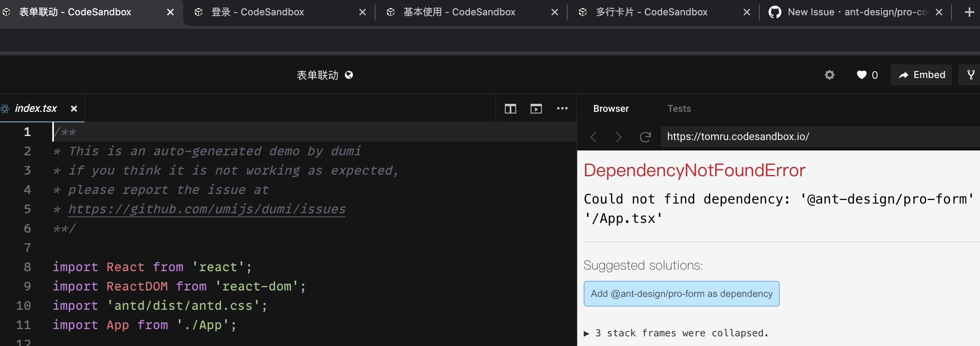980x346 pixels.
Task: Click the 'Suggested solutions:' label
Action: (x=643, y=266)
